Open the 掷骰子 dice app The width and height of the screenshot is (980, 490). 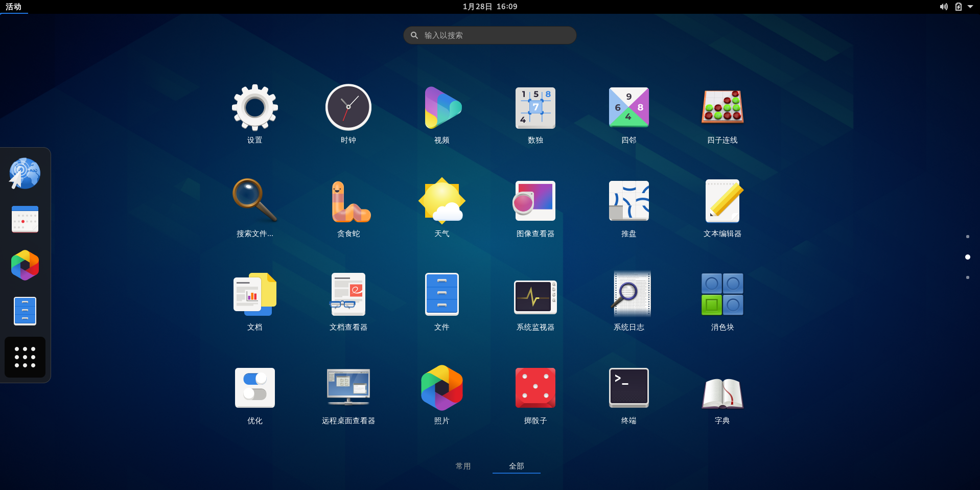[x=535, y=393]
